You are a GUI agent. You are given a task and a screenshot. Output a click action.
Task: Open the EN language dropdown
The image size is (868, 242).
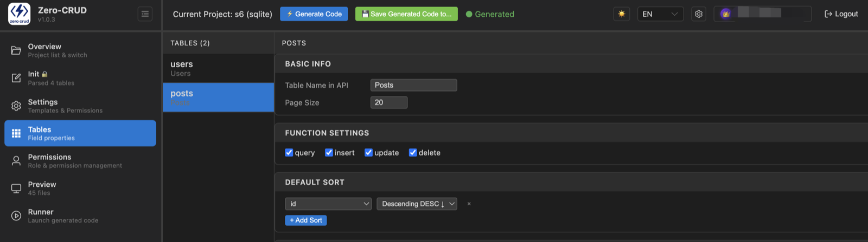coord(660,14)
